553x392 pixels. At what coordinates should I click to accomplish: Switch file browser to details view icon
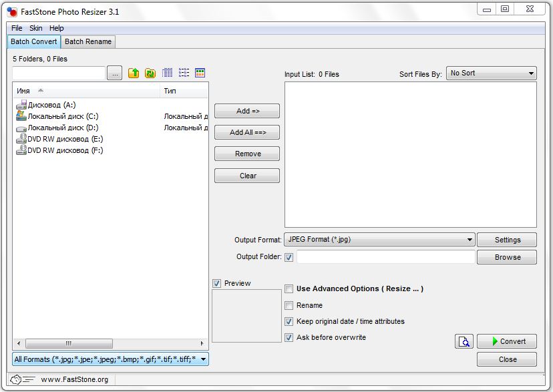[167, 73]
